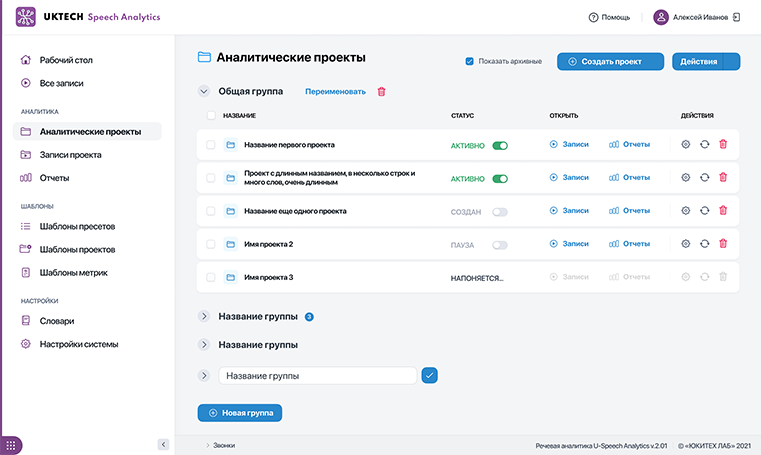Screen dimensions: 761x455
Task: Collapse the Общая группа section
Action: (204, 91)
